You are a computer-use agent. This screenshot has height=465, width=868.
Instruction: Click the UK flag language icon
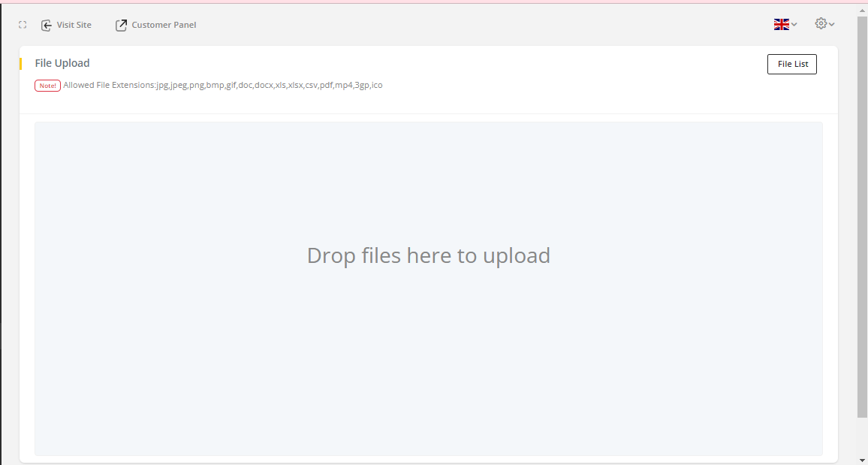point(781,24)
